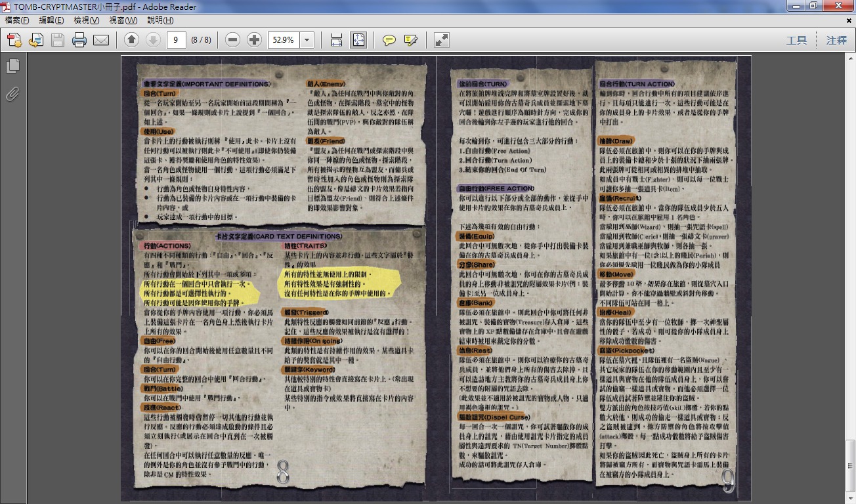Click the page number field showing 9
Screen dimensions: 856x504
click(x=176, y=40)
